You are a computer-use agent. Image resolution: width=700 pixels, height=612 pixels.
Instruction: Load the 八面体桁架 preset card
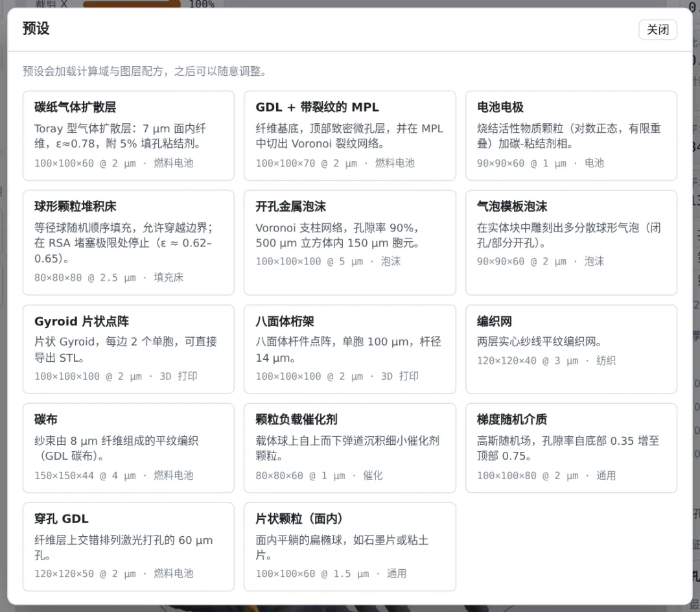click(x=349, y=349)
